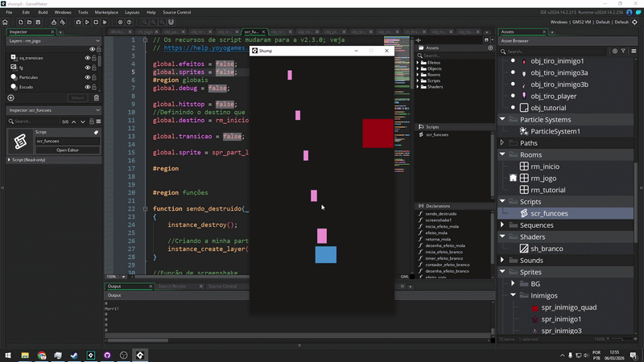Open the Windows Start menu
The height and width of the screenshot is (362, 644).
click(8, 356)
